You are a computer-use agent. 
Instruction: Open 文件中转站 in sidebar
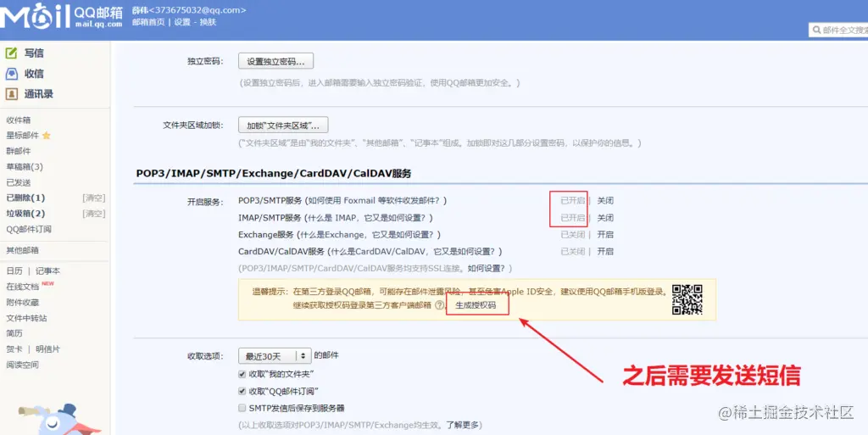[x=26, y=318]
